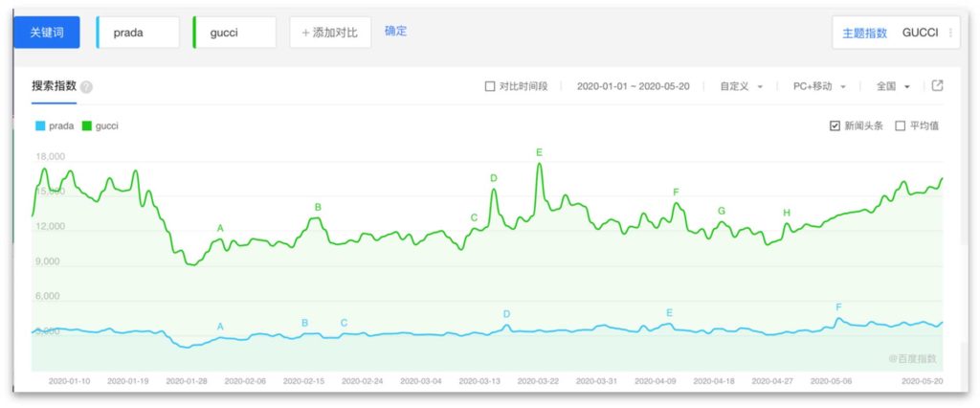
Task: Click gucci news marker H
Action: click(x=787, y=213)
